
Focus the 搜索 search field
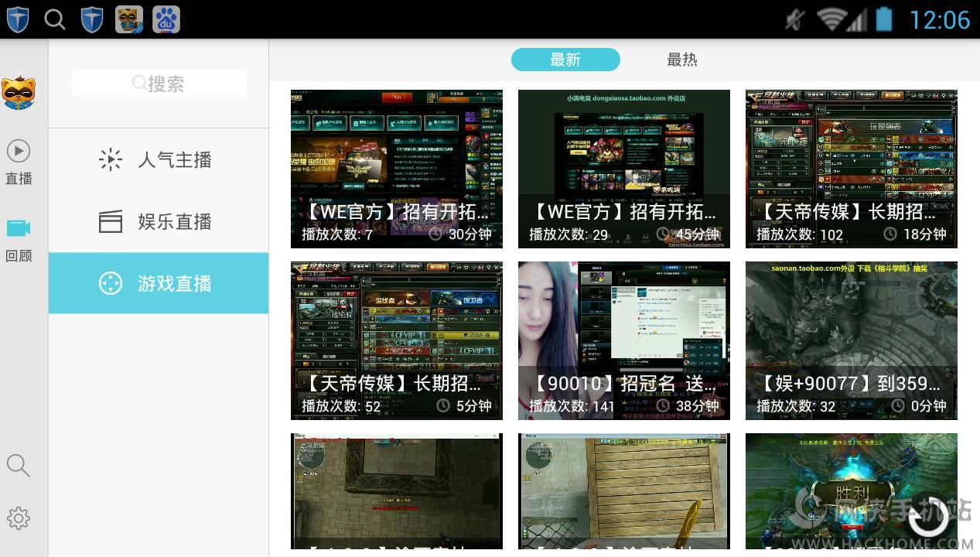(x=159, y=84)
